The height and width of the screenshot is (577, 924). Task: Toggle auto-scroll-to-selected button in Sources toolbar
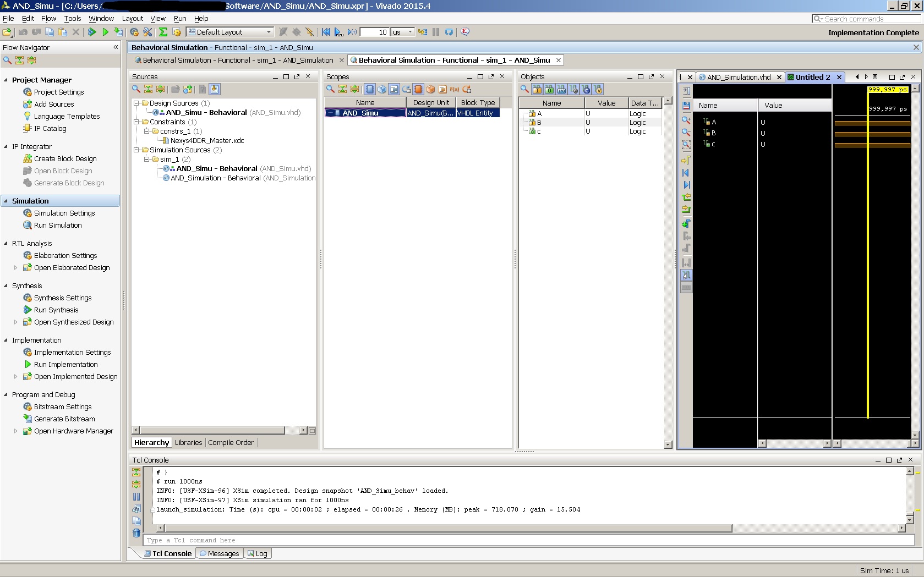coord(215,89)
